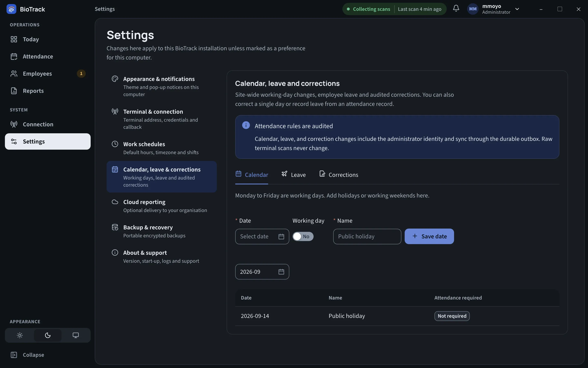
Task: Switch to system theme monitor icon
Action: (x=76, y=335)
